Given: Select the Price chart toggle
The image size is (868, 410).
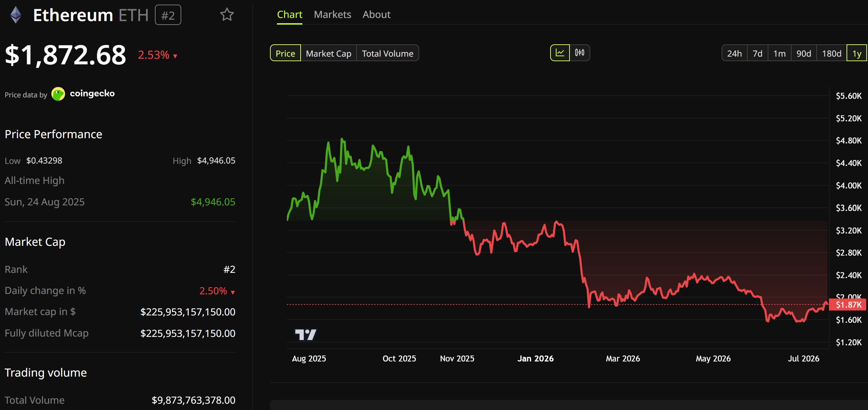Looking at the screenshot, I should (x=285, y=53).
